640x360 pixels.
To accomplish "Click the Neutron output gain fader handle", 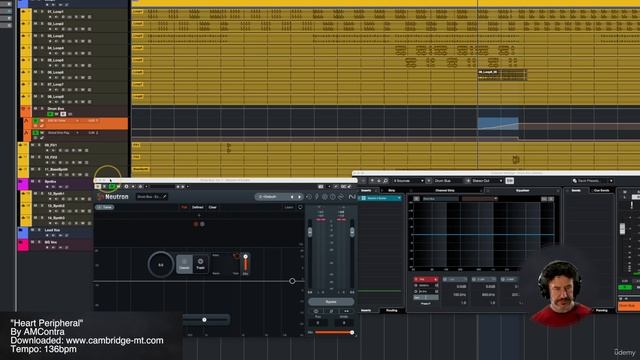I will (352, 231).
